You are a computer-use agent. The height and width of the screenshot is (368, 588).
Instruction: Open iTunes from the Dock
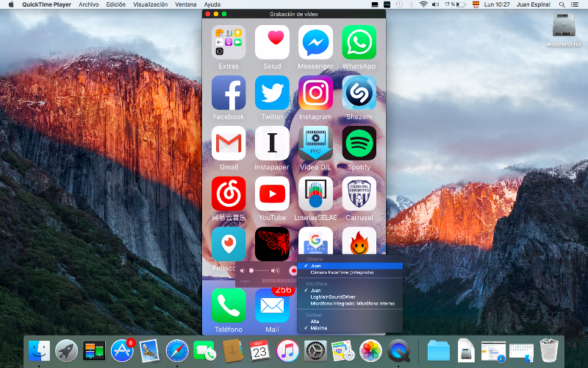[x=287, y=351]
